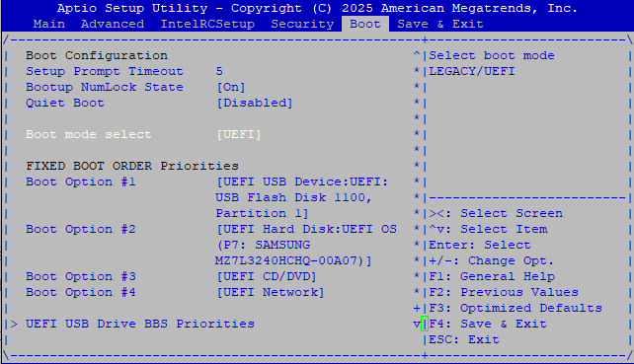
Task: Click the 'F2: Previous Values' hint
Action: click(x=504, y=292)
